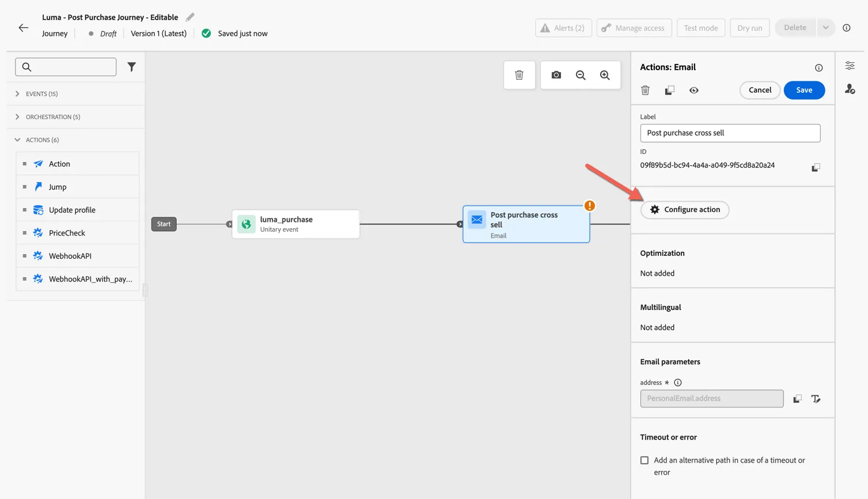Click the Version 1 (Latest) text
Viewport: 868px width, 499px height.
[158, 33]
